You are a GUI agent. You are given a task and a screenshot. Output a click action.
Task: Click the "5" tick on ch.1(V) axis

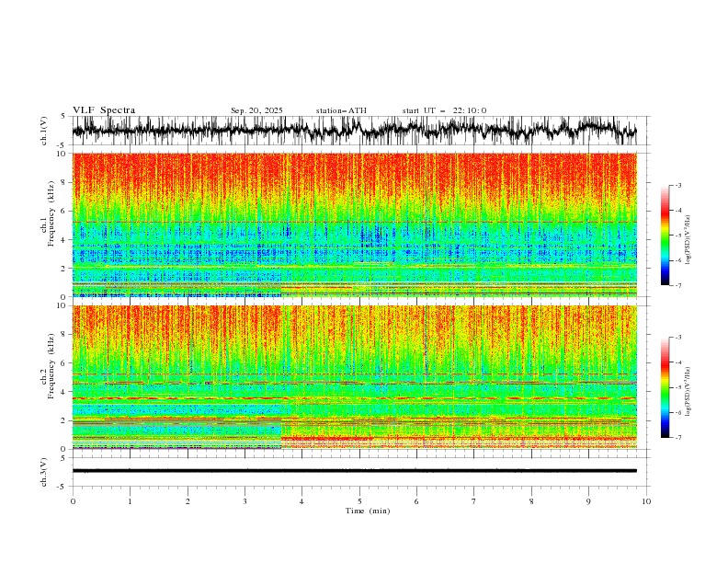63,116
